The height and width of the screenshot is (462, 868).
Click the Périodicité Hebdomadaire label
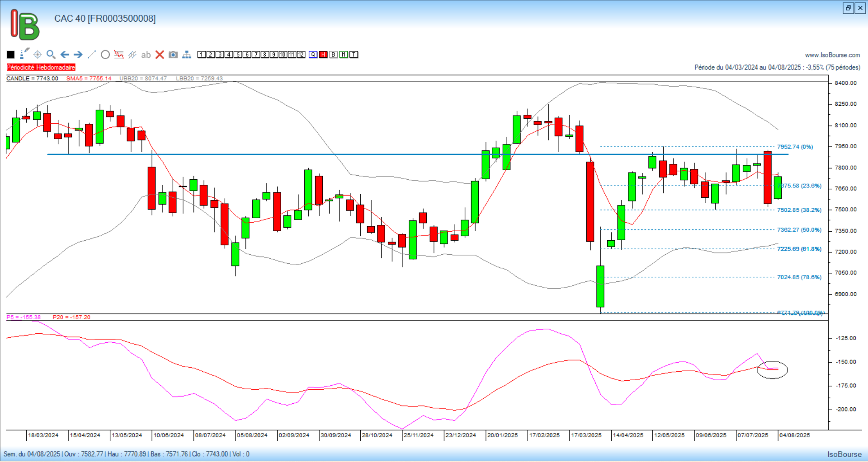tap(41, 67)
